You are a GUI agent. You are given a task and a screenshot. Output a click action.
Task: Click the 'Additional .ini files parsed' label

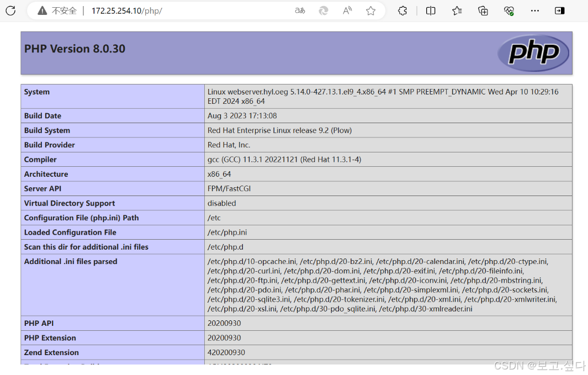71,262
